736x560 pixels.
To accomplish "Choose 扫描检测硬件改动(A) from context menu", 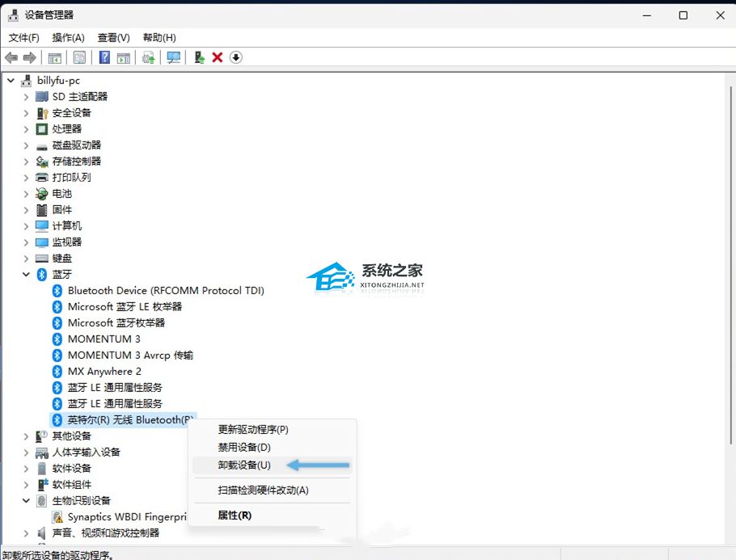I will (273, 491).
